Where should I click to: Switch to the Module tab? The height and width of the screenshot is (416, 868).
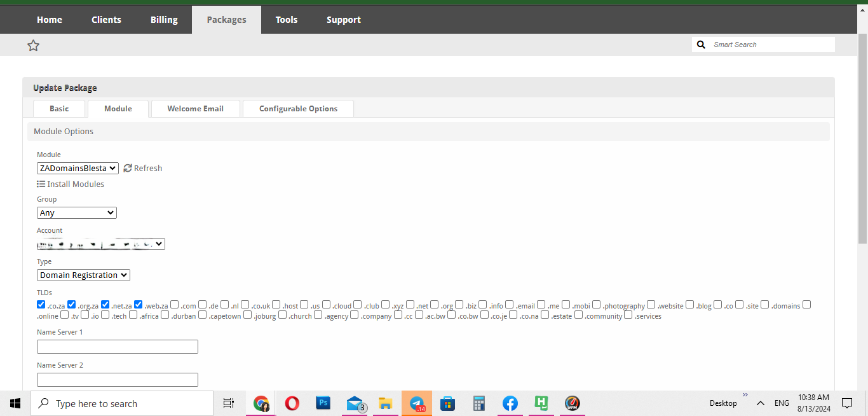tap(118, 109)
